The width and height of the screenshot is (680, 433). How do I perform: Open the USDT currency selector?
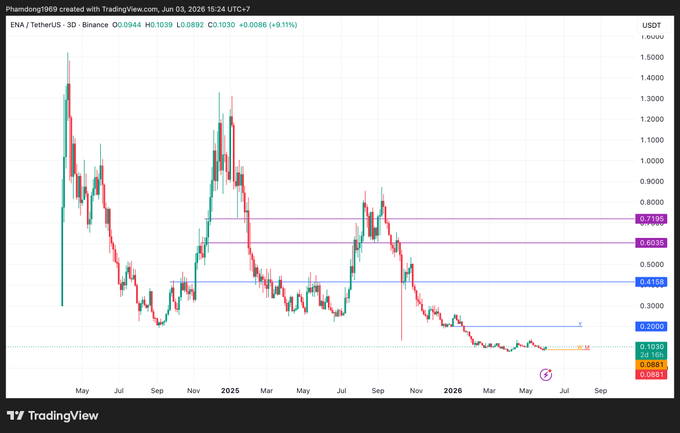(x=651, y=25)
